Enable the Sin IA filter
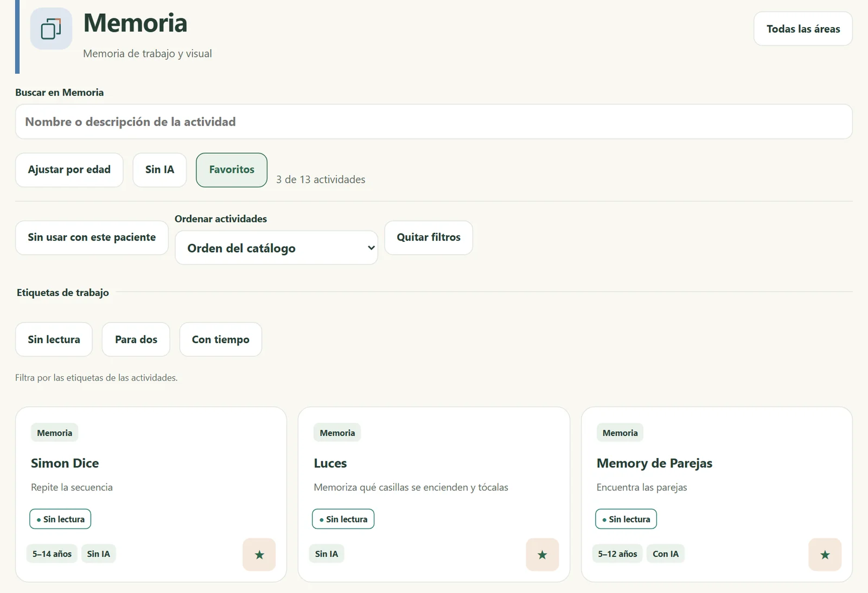The width and height of the screenshot is (868, 593). tap(159, 170)
